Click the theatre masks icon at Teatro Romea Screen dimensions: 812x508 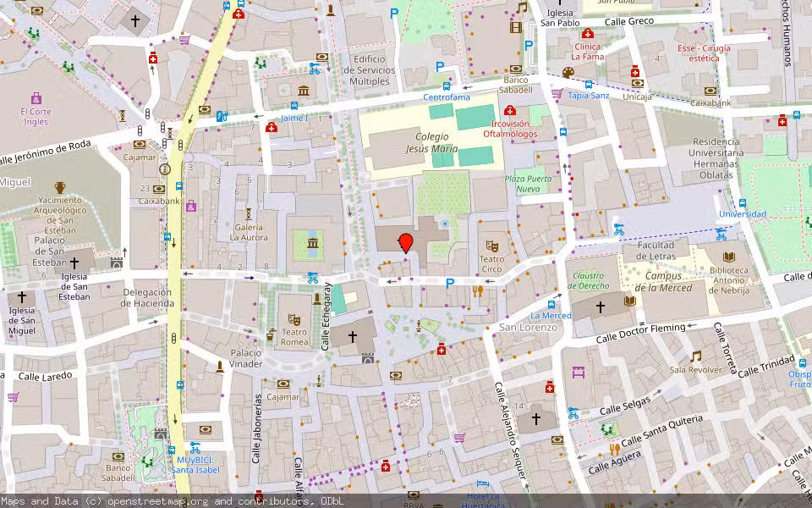[x=294, y=321]
